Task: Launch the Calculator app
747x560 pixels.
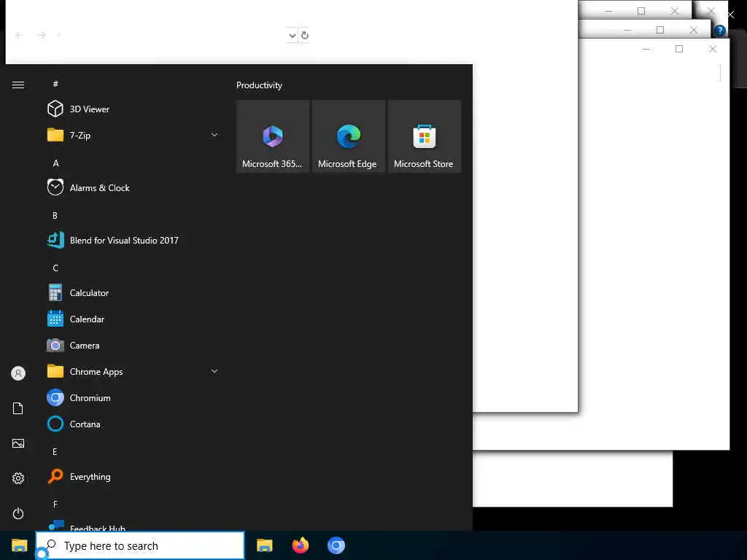Action: coord(133,292)
